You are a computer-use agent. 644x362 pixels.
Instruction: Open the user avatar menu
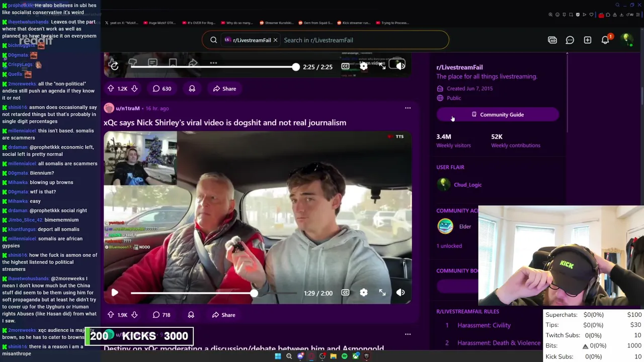coord(627,40)
